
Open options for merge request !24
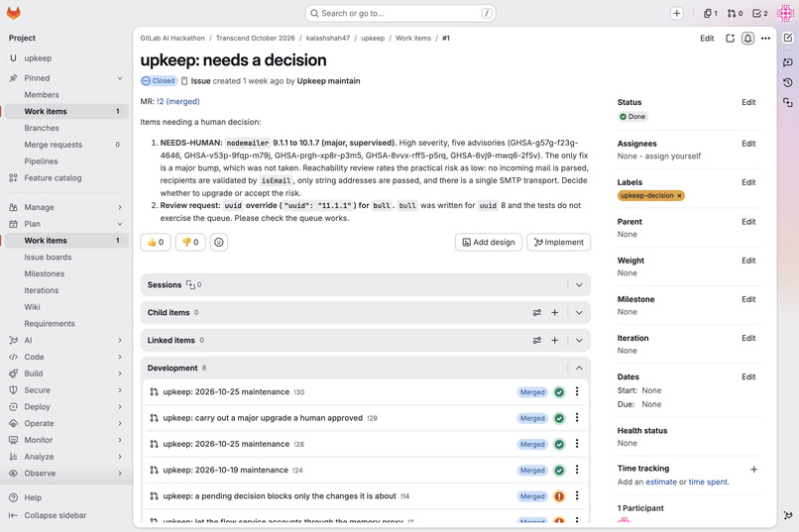click(577, 470)
